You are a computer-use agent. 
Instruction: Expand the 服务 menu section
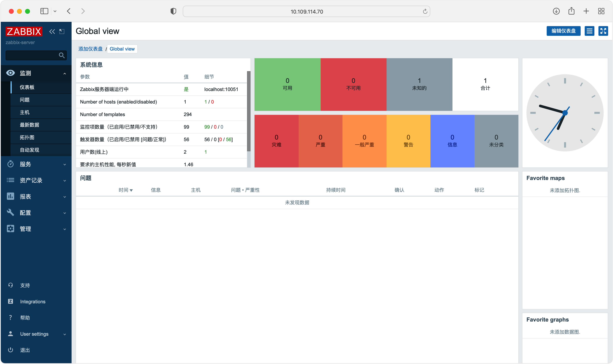64,164
